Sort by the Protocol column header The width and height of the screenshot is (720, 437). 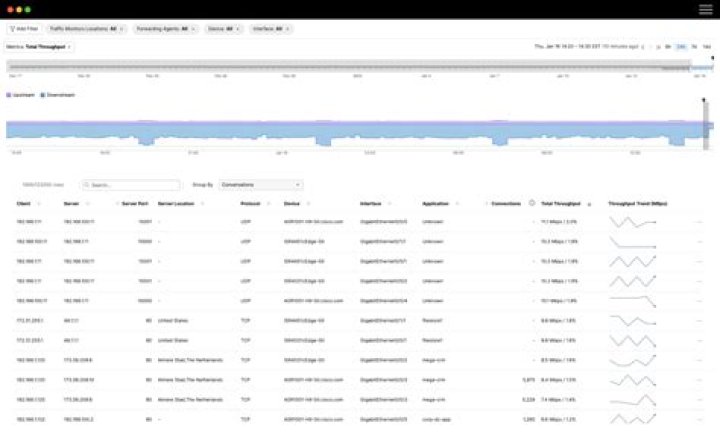tap(250, 204)
